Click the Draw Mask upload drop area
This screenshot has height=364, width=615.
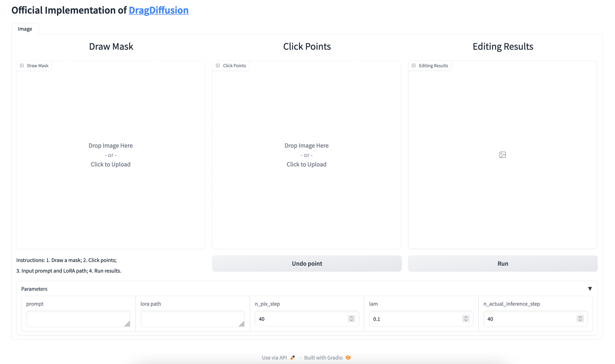click(110, 155)
